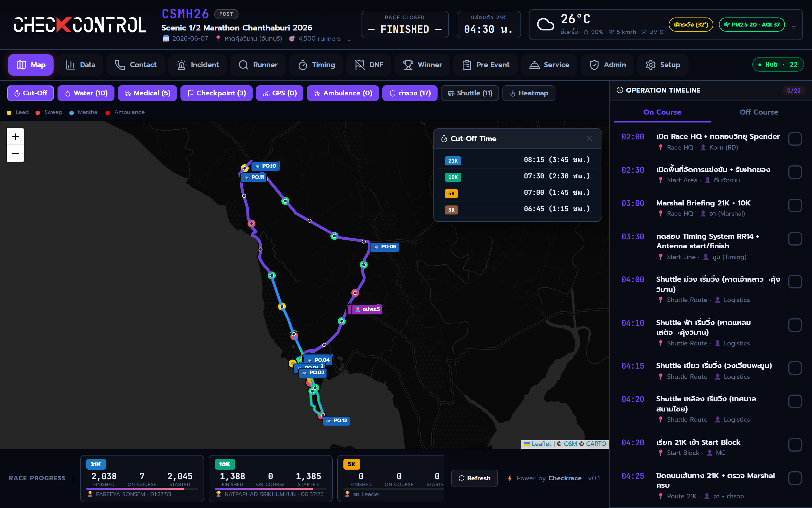Click the เฝ้าระวัง (32°) heat warning badge
Viewport: 812px width, 508px height.
point(691,25)
